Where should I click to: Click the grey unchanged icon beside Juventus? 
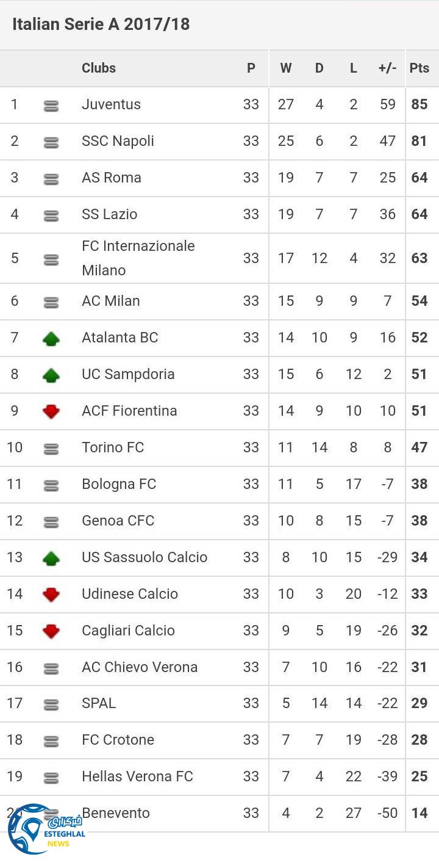click(51, 106)
